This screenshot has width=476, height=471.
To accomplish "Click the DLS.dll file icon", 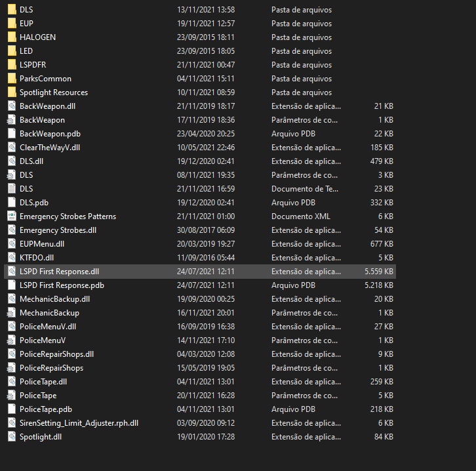I will [12, 161].
